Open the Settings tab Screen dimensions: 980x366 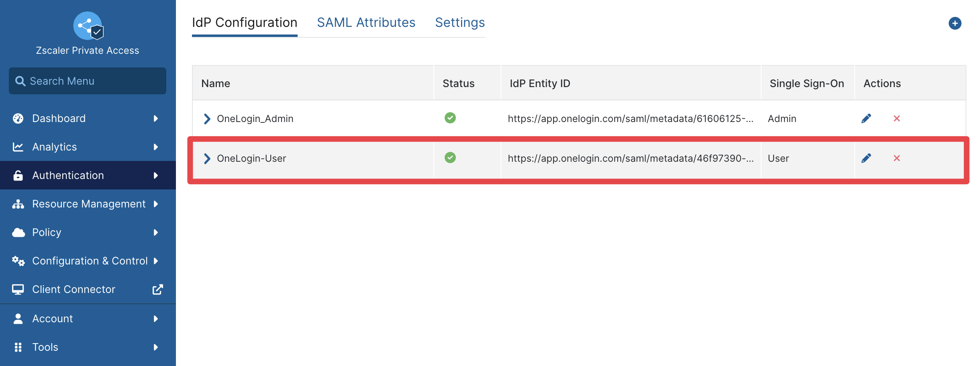(460, 23)
